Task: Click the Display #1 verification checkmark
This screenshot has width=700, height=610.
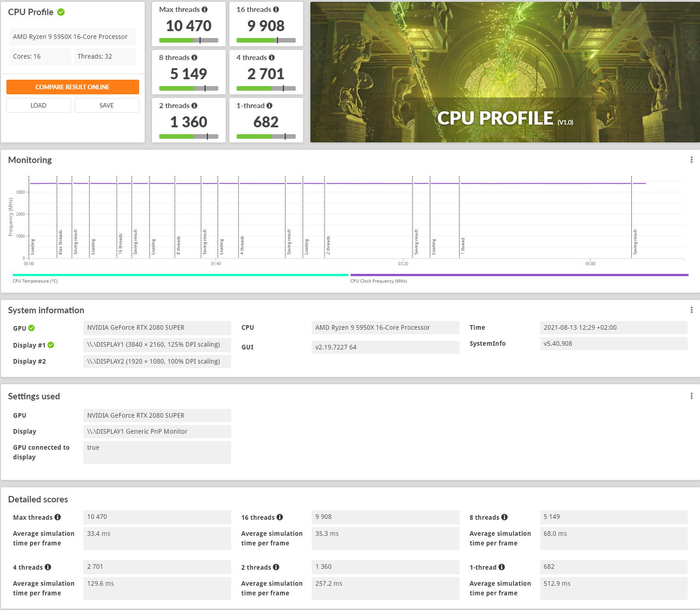Action: pyautogui.click(x=50, y=345)
